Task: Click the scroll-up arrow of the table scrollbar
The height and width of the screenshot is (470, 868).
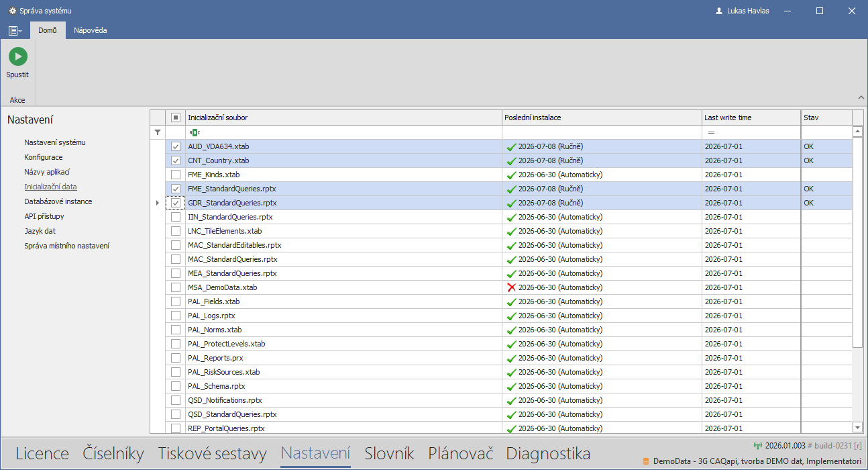Action: pyautogui.click(x=857, y=132)
